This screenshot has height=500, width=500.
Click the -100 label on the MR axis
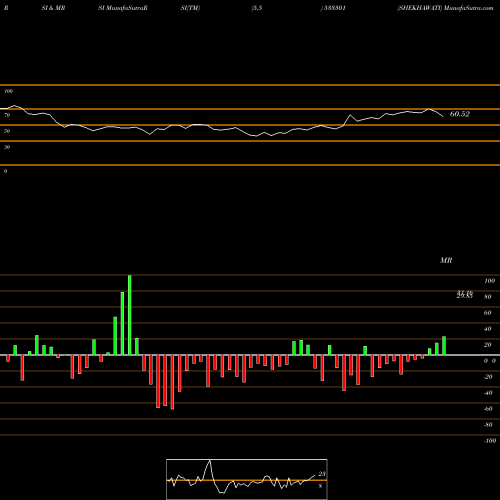490,441
